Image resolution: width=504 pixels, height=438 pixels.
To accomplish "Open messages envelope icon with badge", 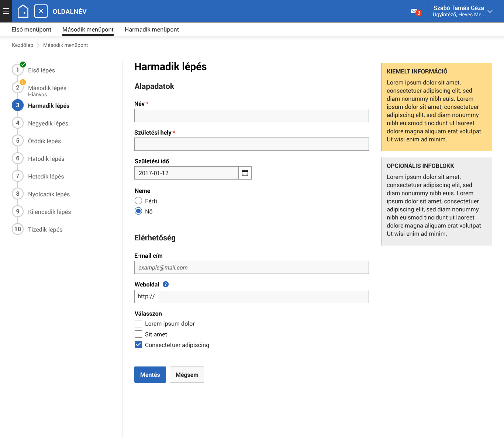I will (x=416, y=12).
